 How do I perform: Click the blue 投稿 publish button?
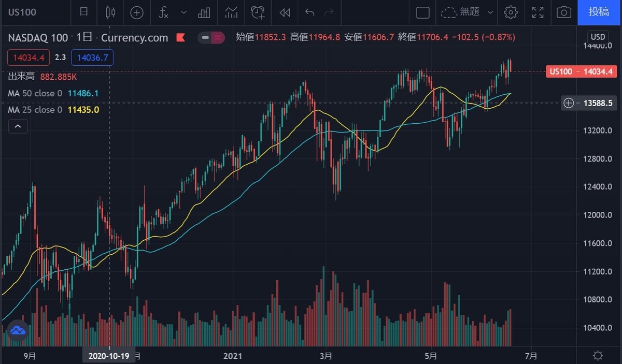(599, 12)
